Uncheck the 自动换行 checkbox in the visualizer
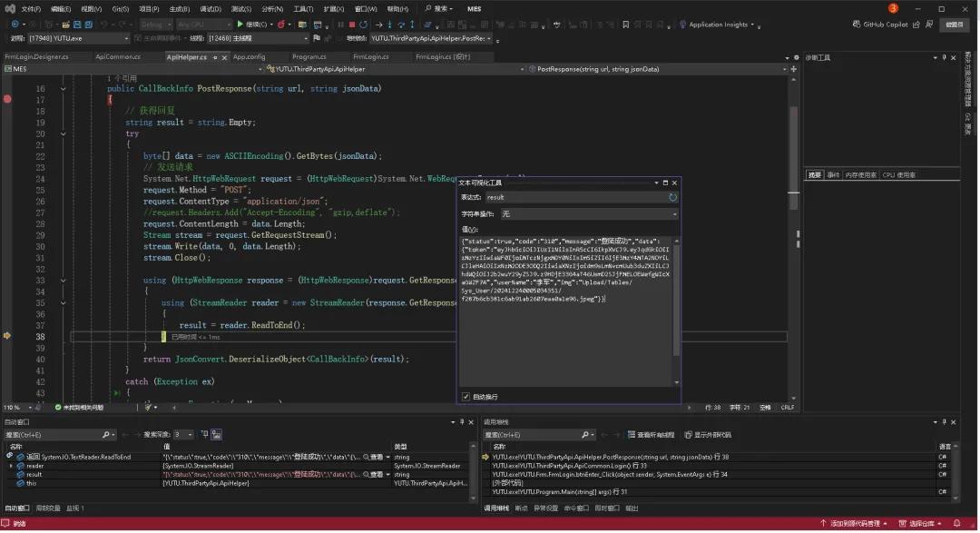 467,396
